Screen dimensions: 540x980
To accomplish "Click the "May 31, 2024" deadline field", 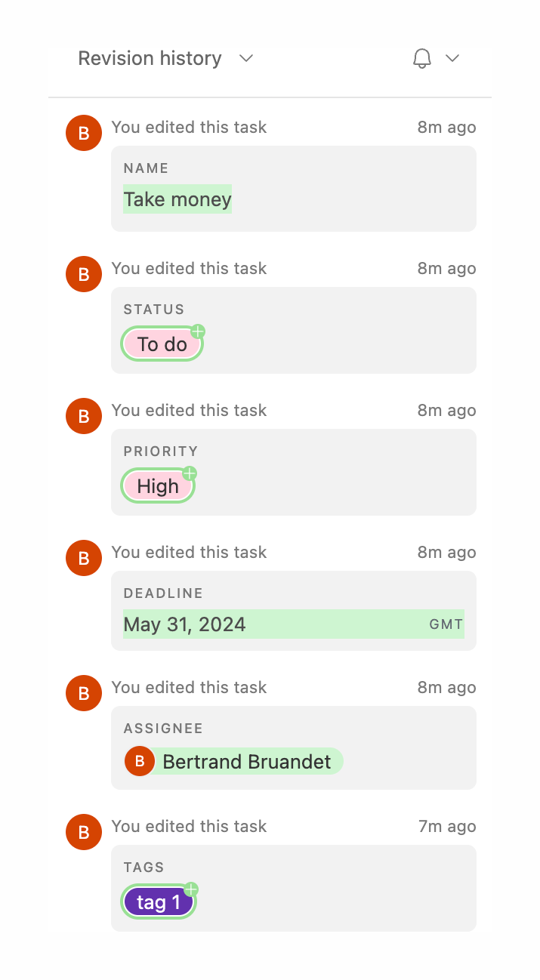I will click(x=184, y=624).
